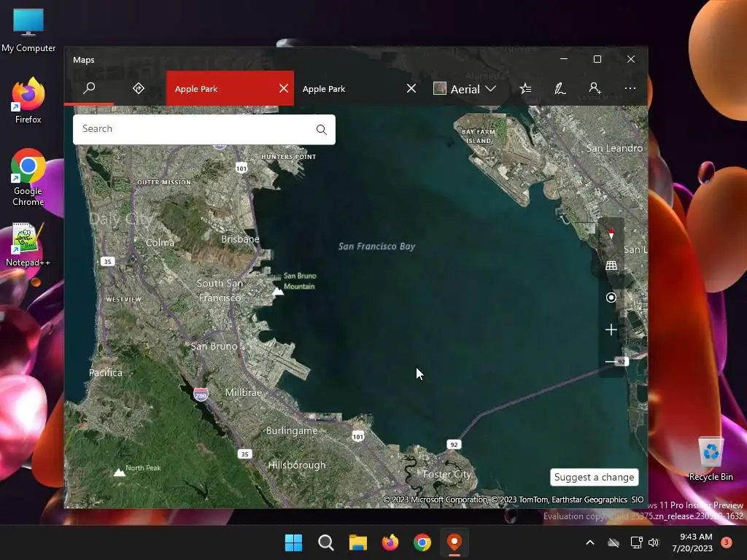Zoom in with the plus button
Viewport: 747px width, 560px height.
pyautogui.click(x=611, y=330)
